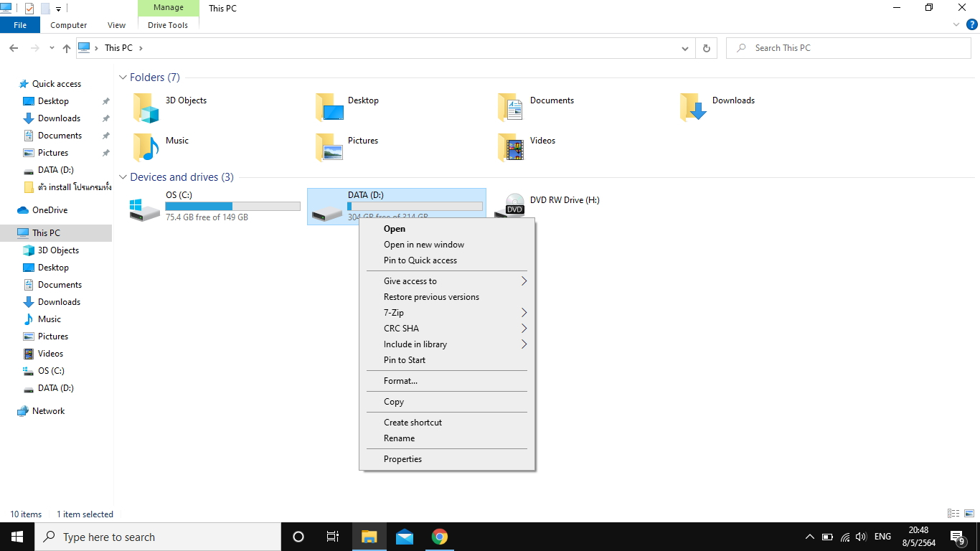Click the clock showing 20:48
Image resolution: width=980 pixels, height=551 pixels.
click(918, 530)
